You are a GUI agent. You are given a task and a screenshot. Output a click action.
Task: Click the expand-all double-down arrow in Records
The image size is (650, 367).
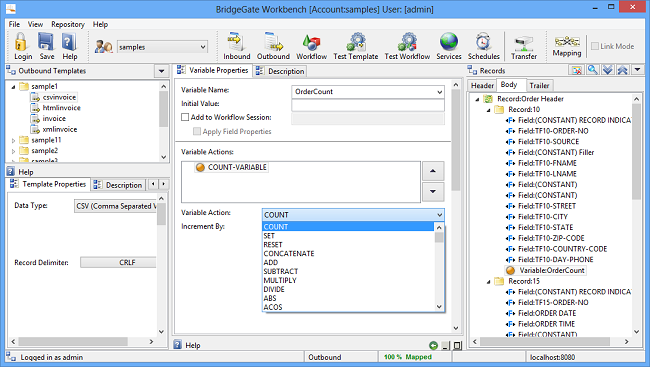(x=607, y=70)
